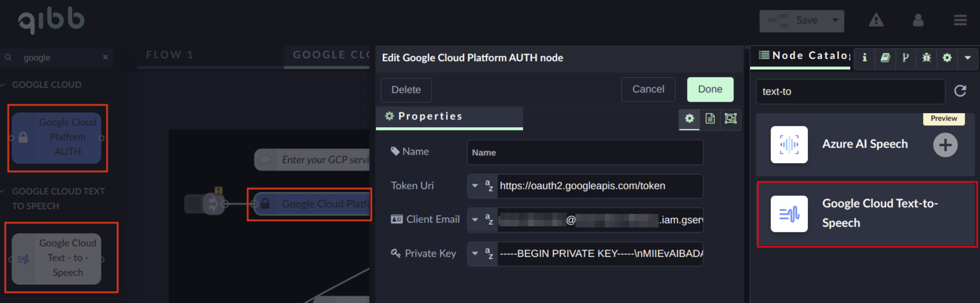Open the info sidebar tab icon

(864, 57)
